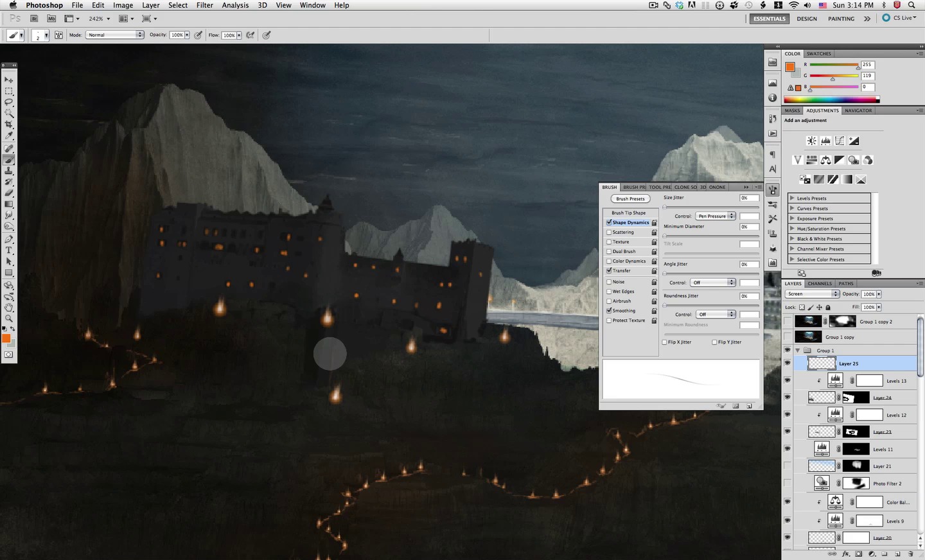Hide the Layer 25 visibility eye
This screenshot has height=560, width=925.
click(788, 363)
